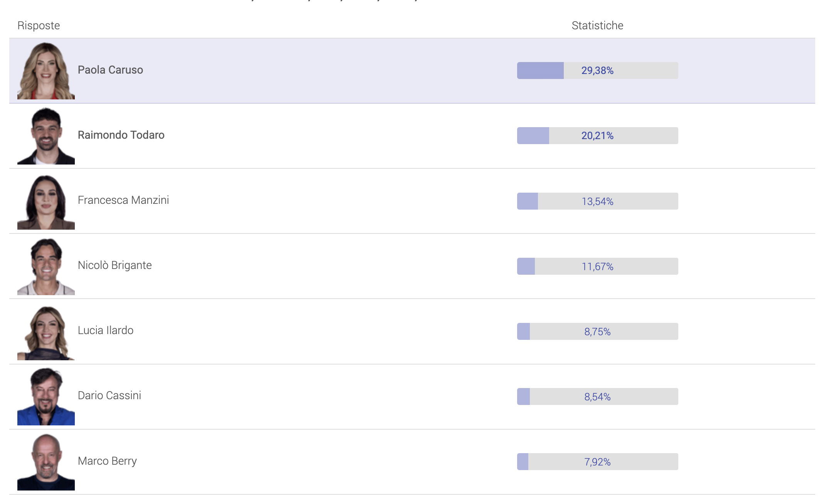Pick the Dario Cassini name label
This screenshot has height=504, width=826.
click(110, 395)
